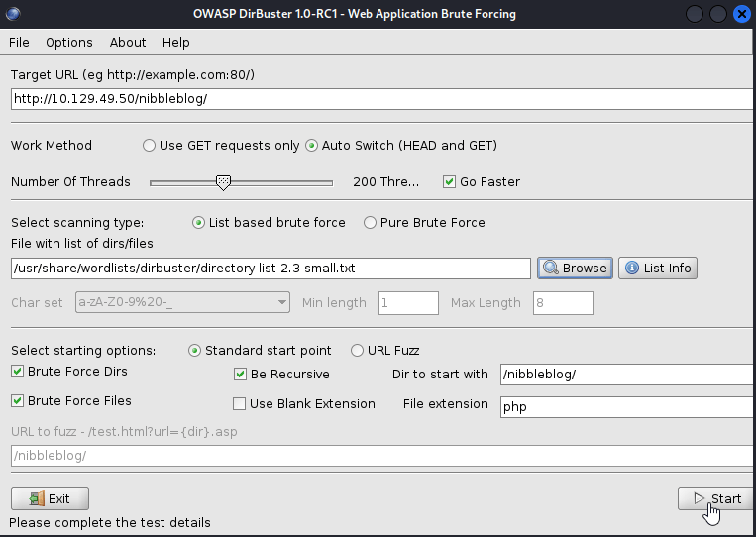Toggle the Go Faster checkbox
The height and width of the screenshot is (537, 756).
click(x=449, y=181)
